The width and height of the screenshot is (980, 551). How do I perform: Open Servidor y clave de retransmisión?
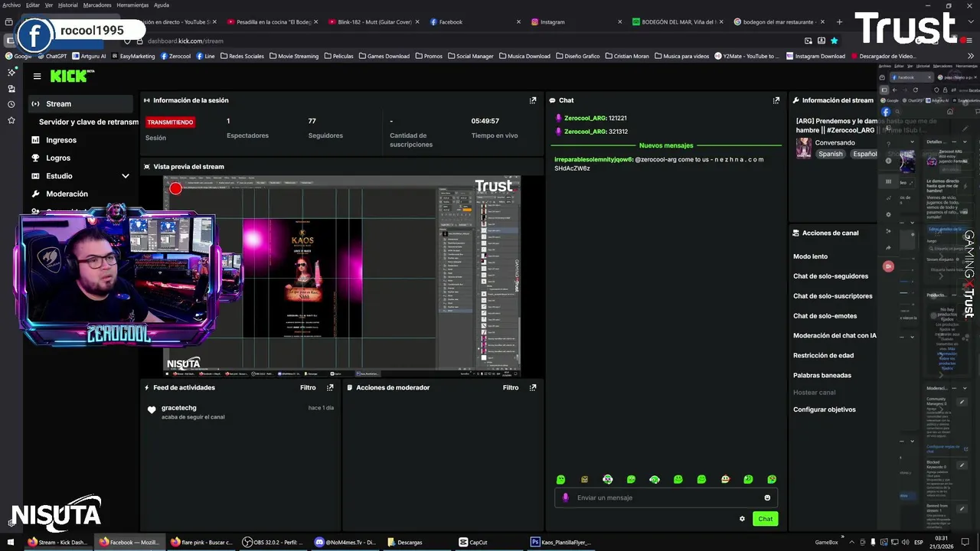click(x=89, y=122)
